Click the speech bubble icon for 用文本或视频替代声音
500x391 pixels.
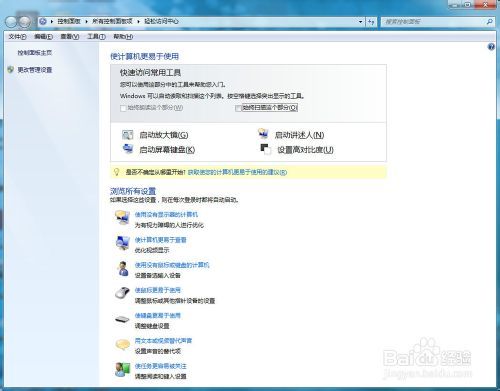122,344
